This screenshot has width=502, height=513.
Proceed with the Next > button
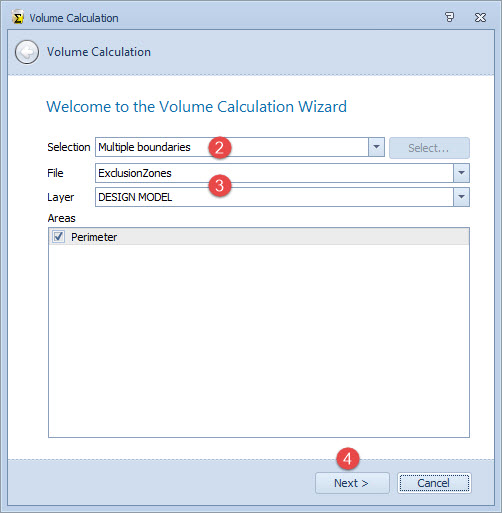click(x=352, y=483)
